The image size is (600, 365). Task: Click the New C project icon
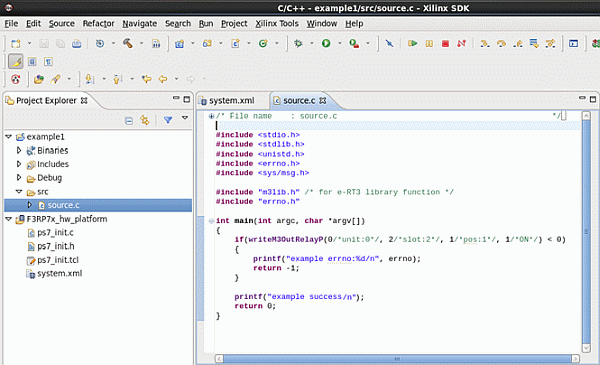tap(179, 44)
